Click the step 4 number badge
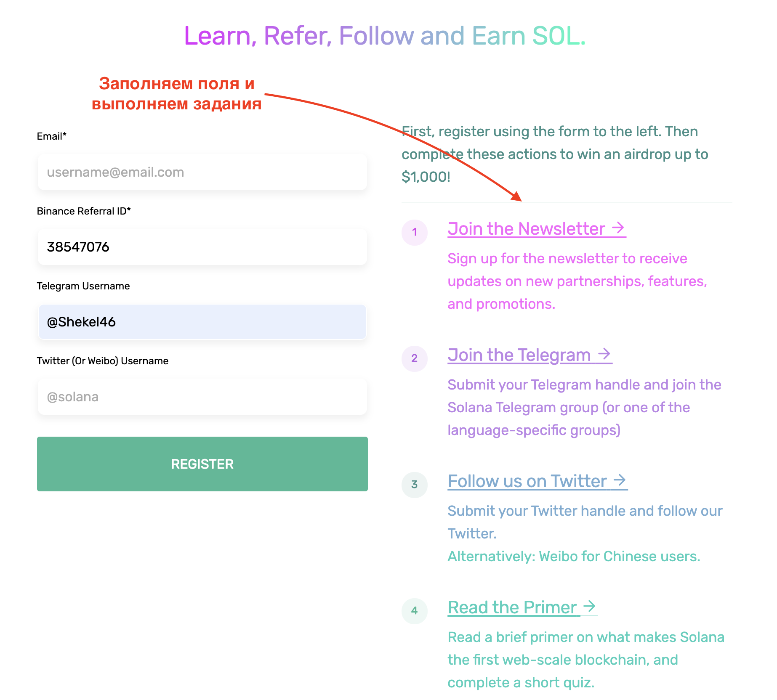777x700 pixels. point(415,611)
